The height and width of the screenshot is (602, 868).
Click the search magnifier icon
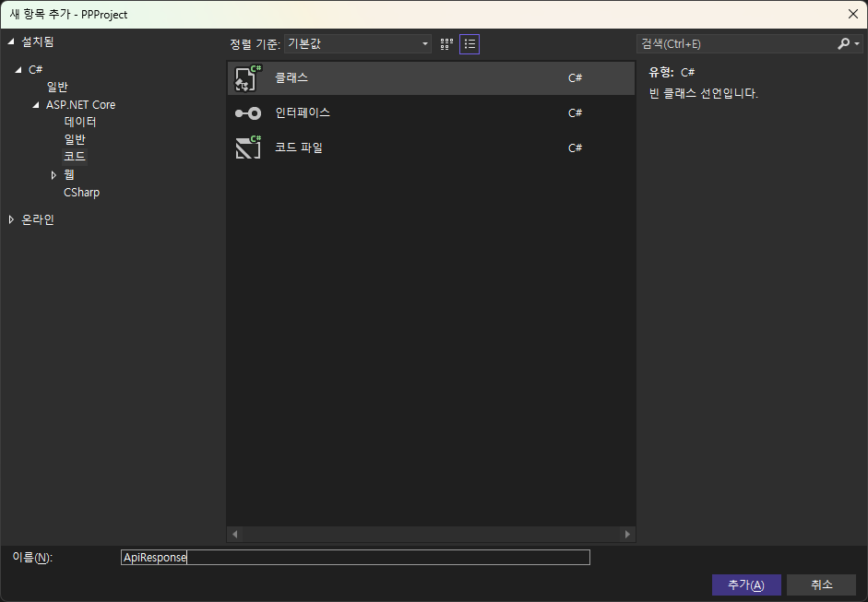843,43
